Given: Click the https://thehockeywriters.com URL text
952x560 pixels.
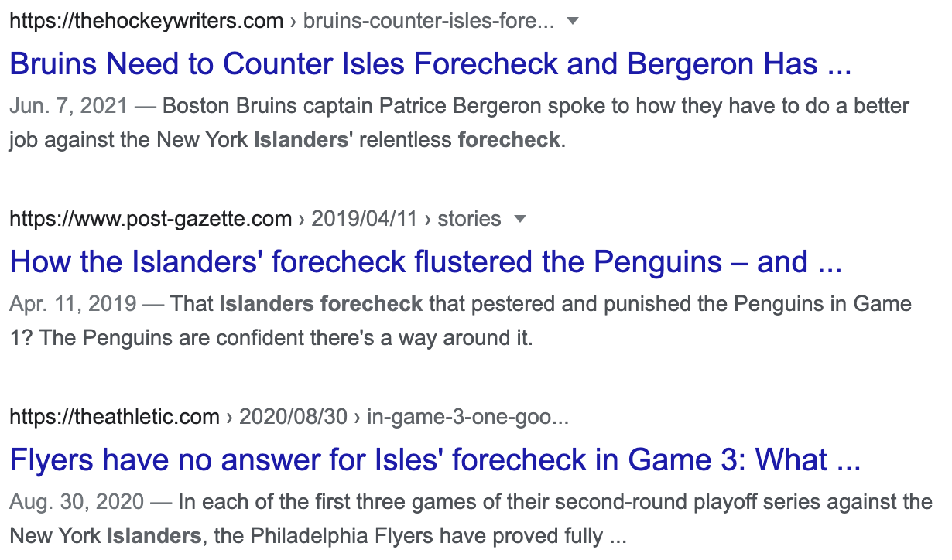Looking at the screenshot, I should [x=146, y=21].
